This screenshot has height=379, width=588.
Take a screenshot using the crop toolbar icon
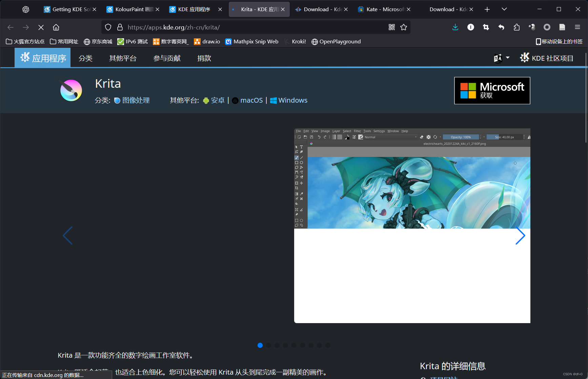tap(486, 27)
